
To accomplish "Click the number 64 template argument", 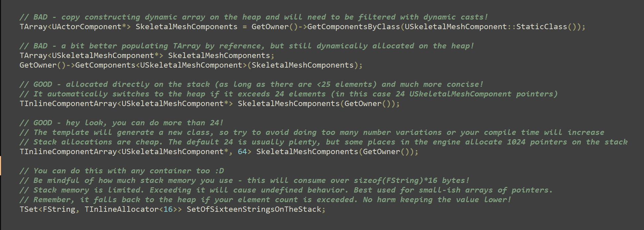I will coord(242,152).
